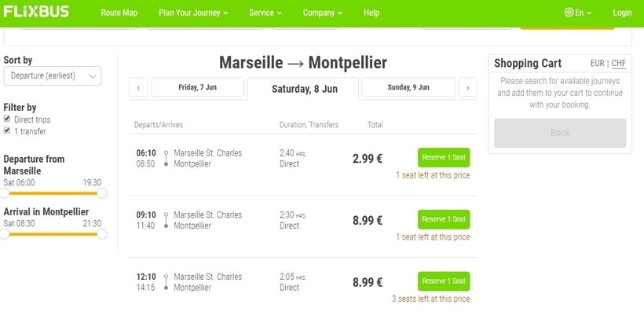Toggle the 1 transfer checkbox
Image resolution: width=644 pixels, height=312 pixels.
tap(7, 130)
